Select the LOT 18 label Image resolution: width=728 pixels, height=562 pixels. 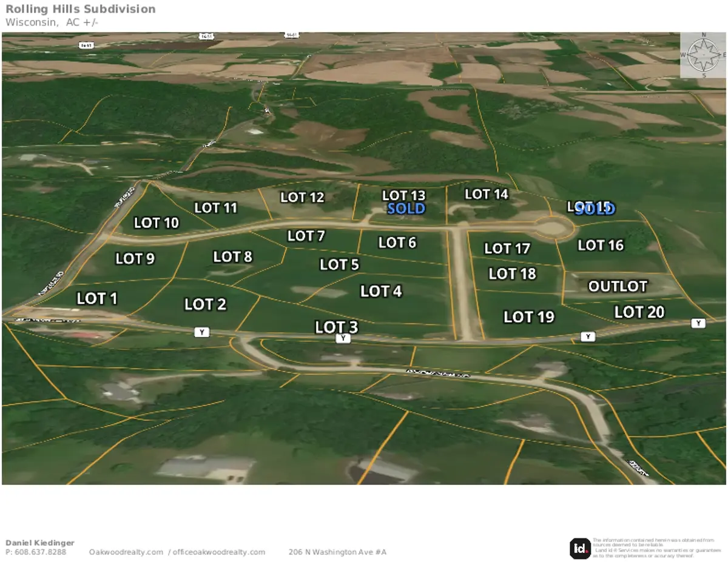(513, 274)
